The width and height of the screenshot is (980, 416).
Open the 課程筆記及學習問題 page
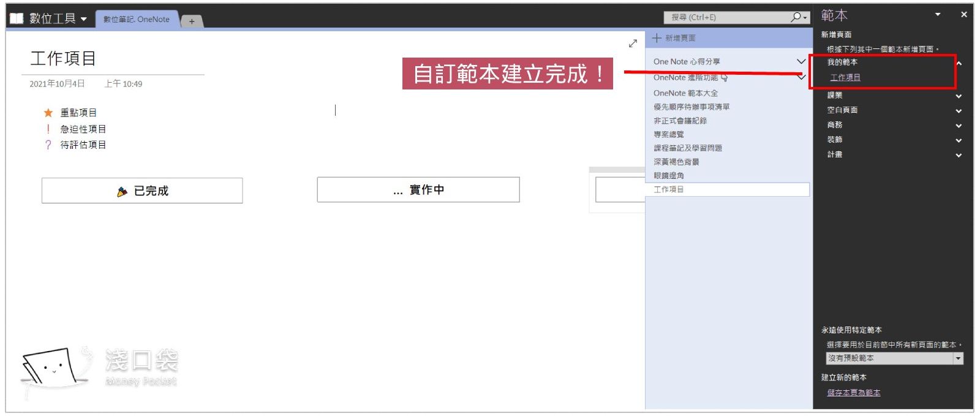point(688,148)
